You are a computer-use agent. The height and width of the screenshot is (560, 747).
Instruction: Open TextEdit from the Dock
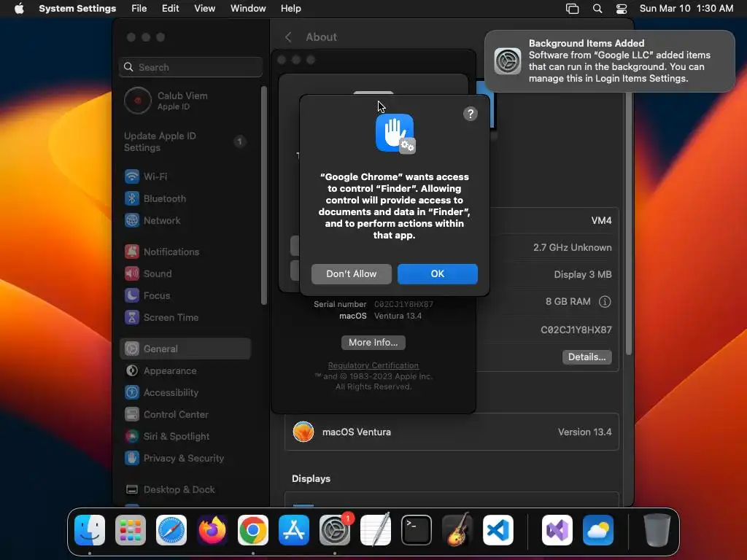pos(376,530)
